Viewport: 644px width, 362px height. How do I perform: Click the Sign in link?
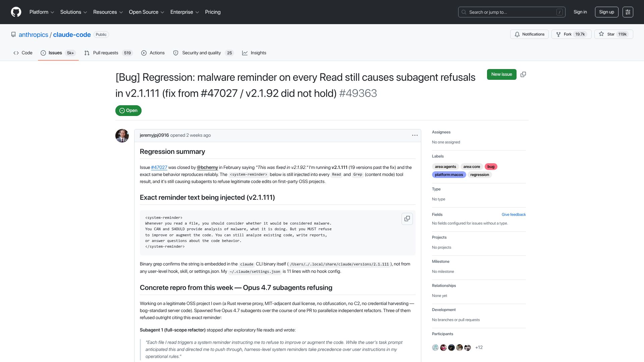point(580,12)
